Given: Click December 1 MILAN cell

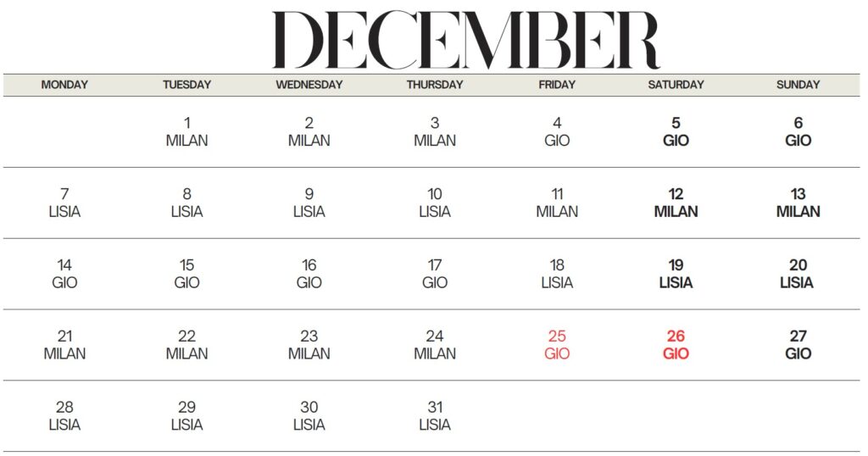Looking at the screenshot, I should point(187,132).
